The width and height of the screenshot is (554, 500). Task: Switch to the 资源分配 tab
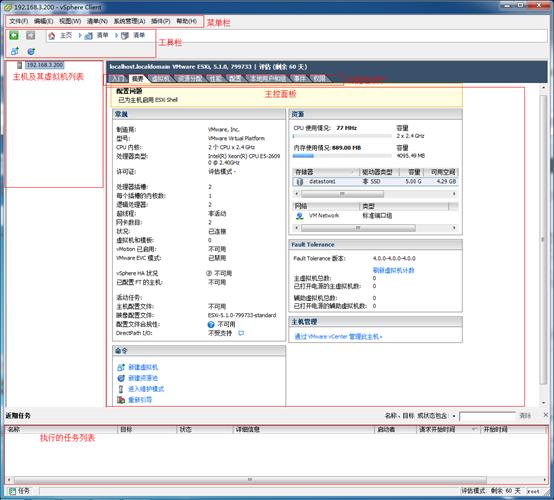[190, 78]
